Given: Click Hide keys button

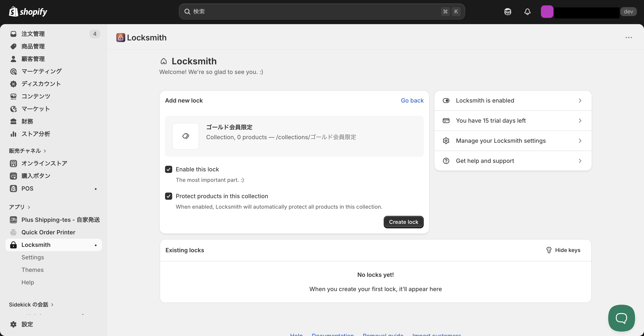Looking at the screenshot, I should [x=563, y=250].
